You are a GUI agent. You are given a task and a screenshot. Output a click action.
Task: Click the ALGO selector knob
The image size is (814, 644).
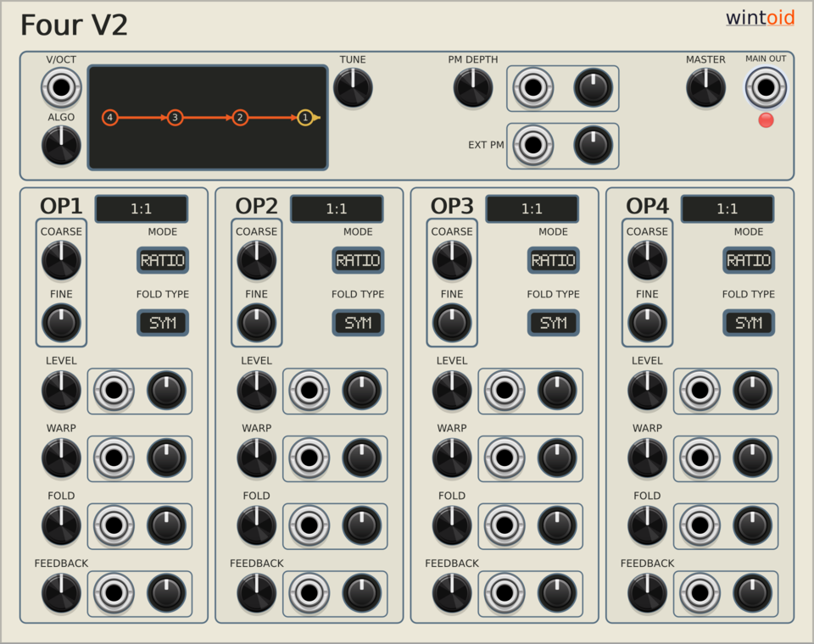pos(61,145)
